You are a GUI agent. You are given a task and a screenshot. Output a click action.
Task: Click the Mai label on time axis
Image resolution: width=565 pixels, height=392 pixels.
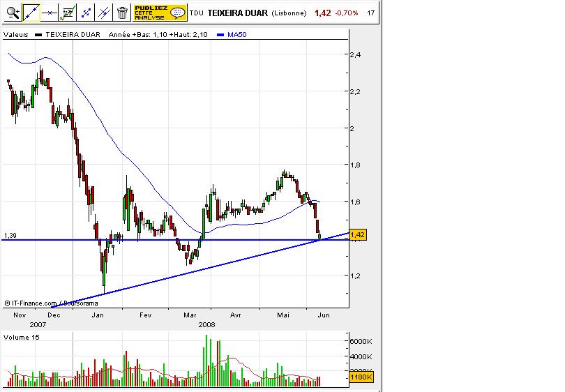pos(283,315)
